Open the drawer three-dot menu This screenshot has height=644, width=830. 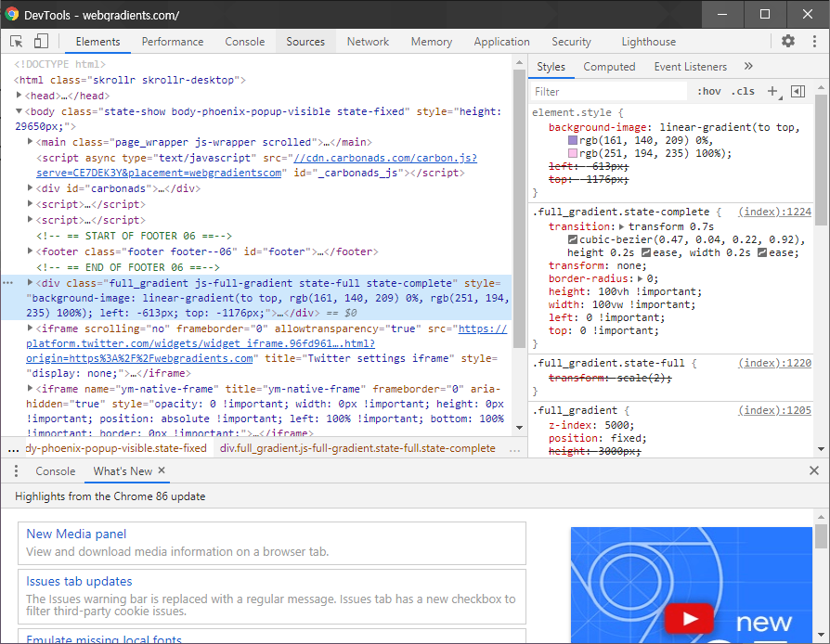pos(17,471)
